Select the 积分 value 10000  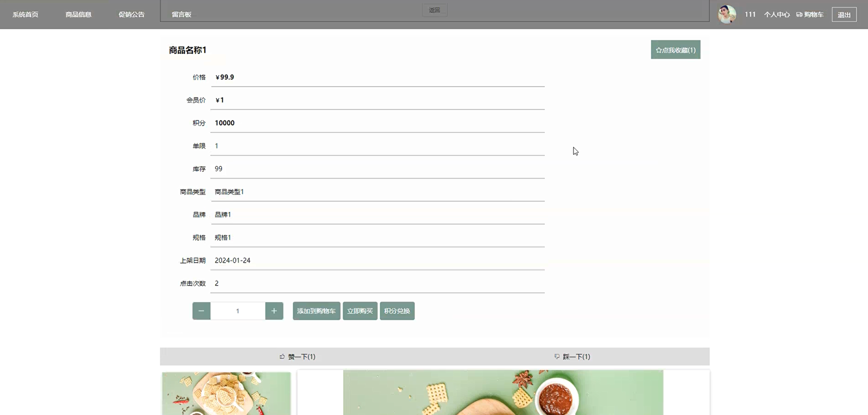point(224,123)
